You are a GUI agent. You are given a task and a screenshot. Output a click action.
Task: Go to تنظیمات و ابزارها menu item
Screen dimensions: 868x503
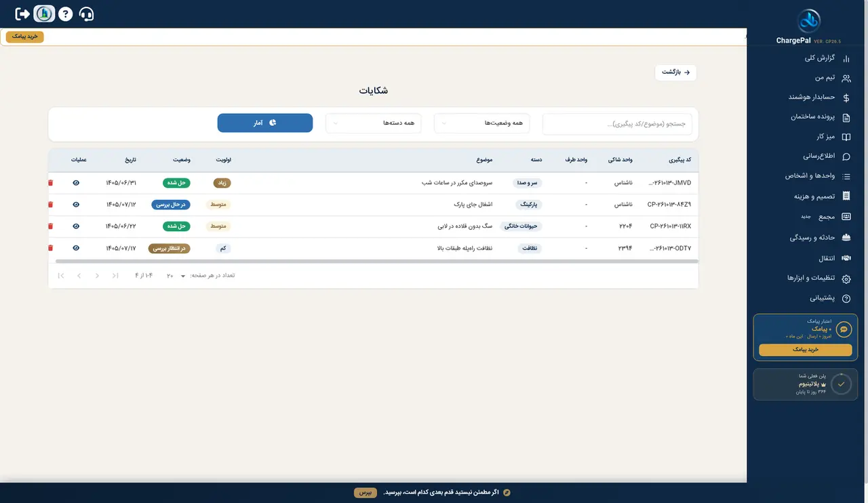(818, 279)
